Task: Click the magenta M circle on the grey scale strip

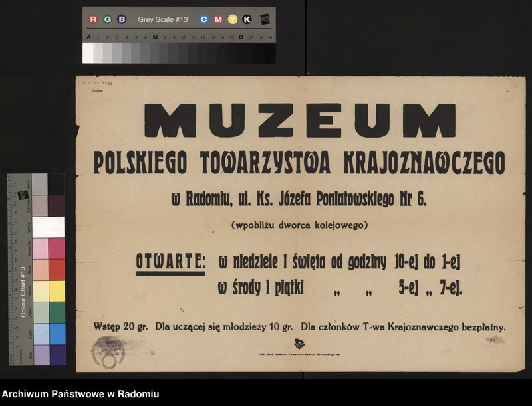Action: pyautogui.click(x=218, y=19)
